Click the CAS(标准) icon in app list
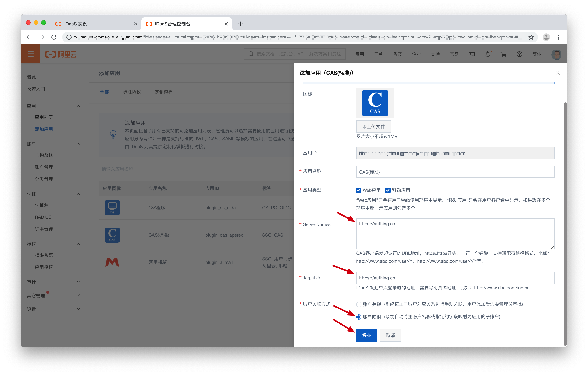588x375 pixels. tap(112, 235)
